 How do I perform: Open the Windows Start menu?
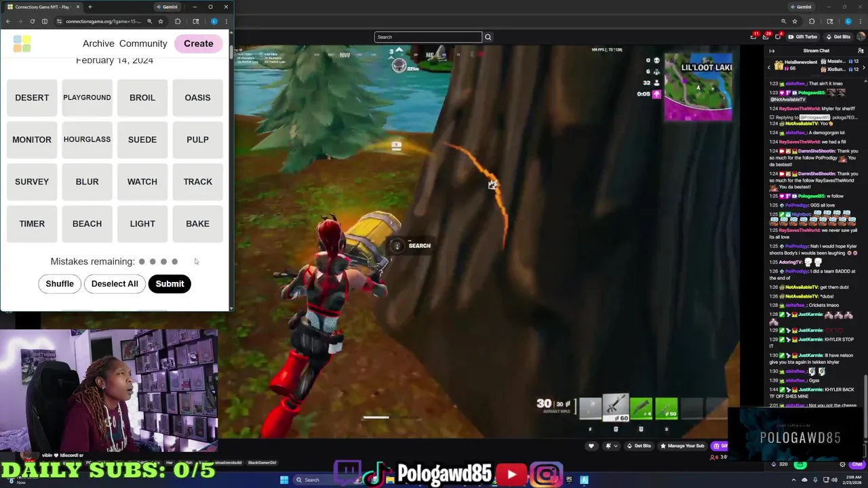click(284, 480)
